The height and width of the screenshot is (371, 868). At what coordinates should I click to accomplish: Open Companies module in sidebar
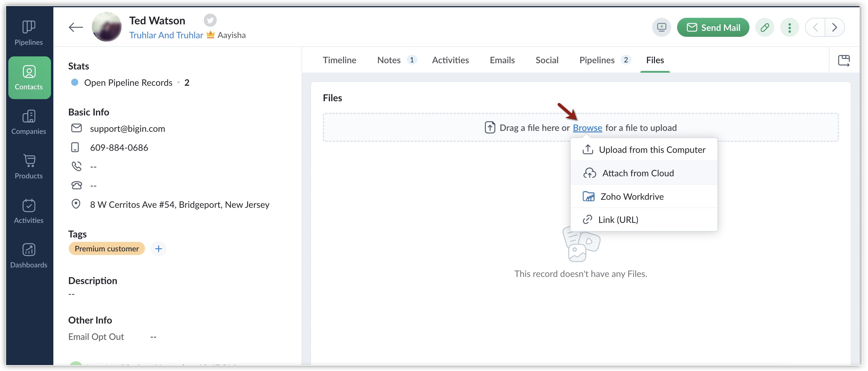(29, 122)
